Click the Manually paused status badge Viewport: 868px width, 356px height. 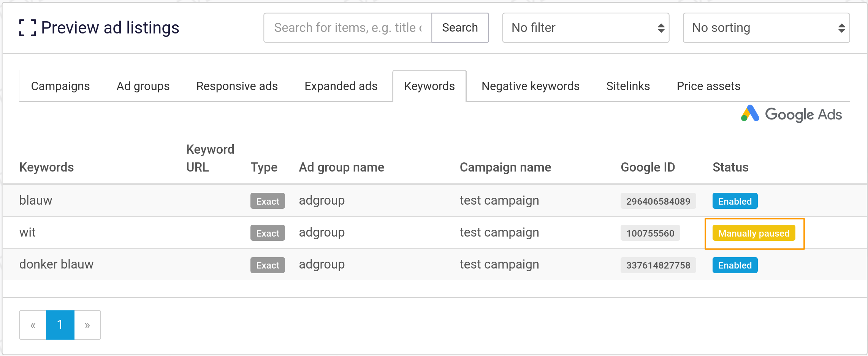click(754, 233)
